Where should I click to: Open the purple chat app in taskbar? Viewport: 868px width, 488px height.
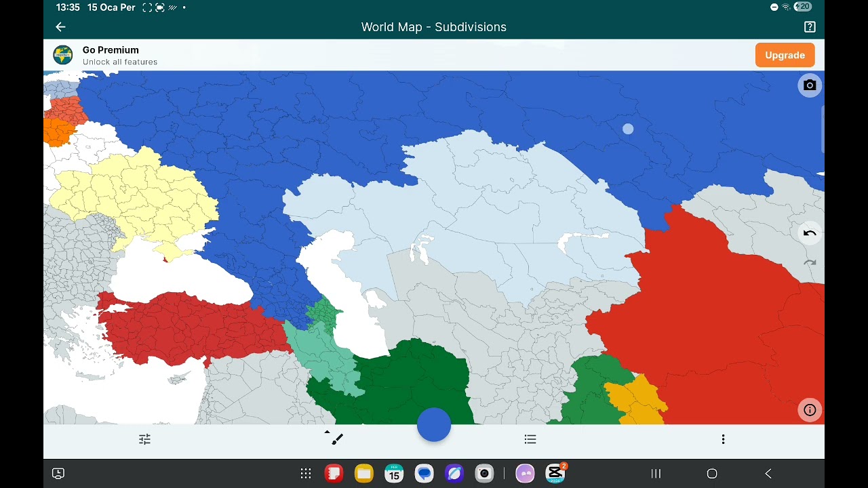(525, 473)
